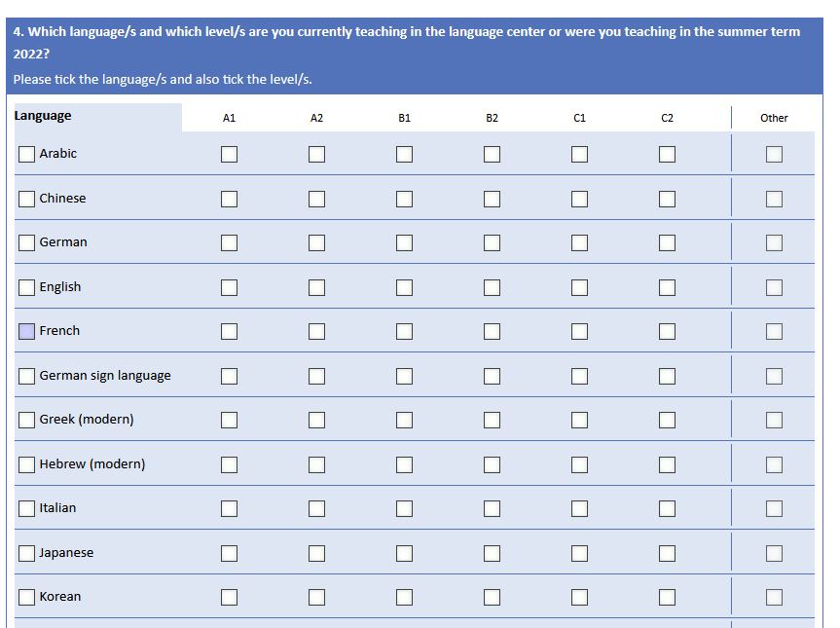Check C1 level for English
Image resolution: width=840 pixels, height=628 pixels.
click(x=579, y=287)
